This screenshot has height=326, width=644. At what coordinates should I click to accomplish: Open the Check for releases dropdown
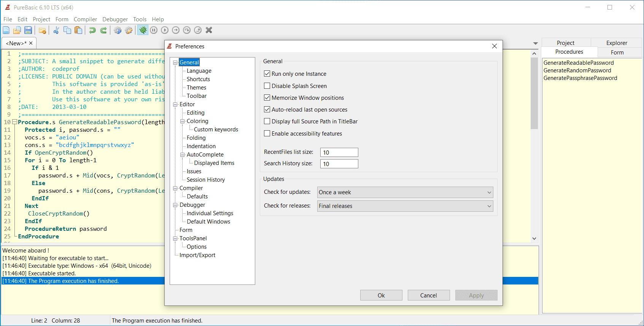click(x=405, y=206)
